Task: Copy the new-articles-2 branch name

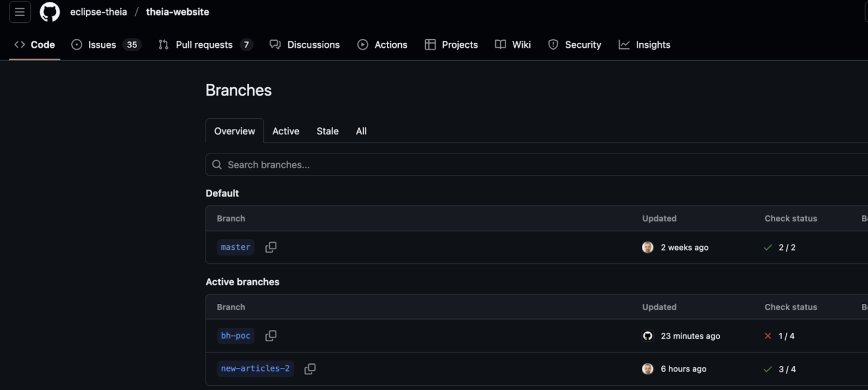Action: pos(310,369)
